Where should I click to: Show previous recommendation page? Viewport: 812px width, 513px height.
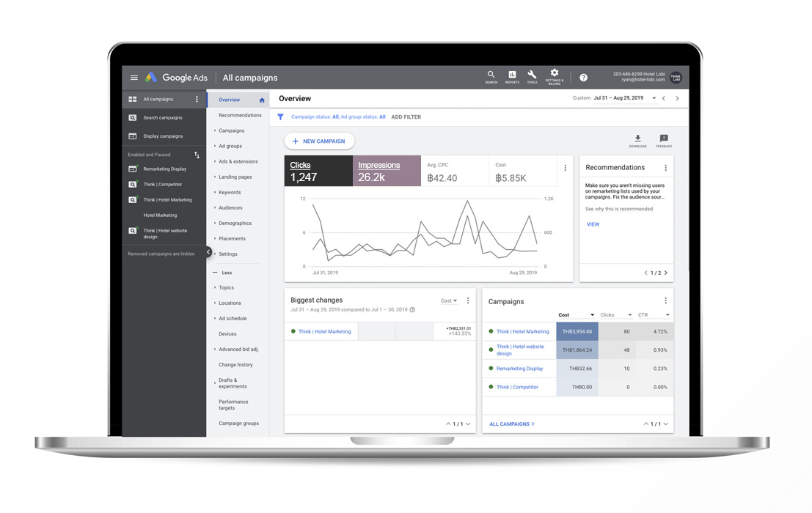tap(645, 273)
